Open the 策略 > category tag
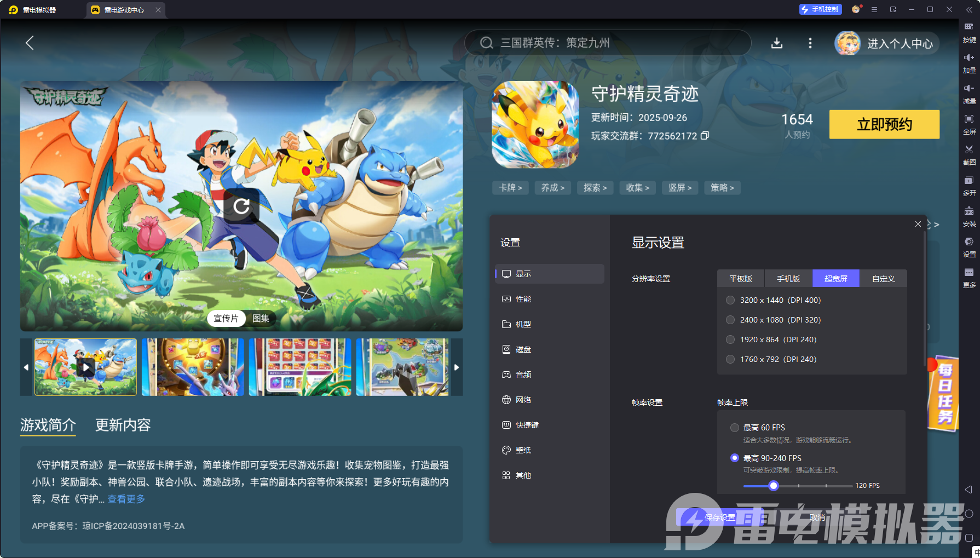 click(722, 188)
